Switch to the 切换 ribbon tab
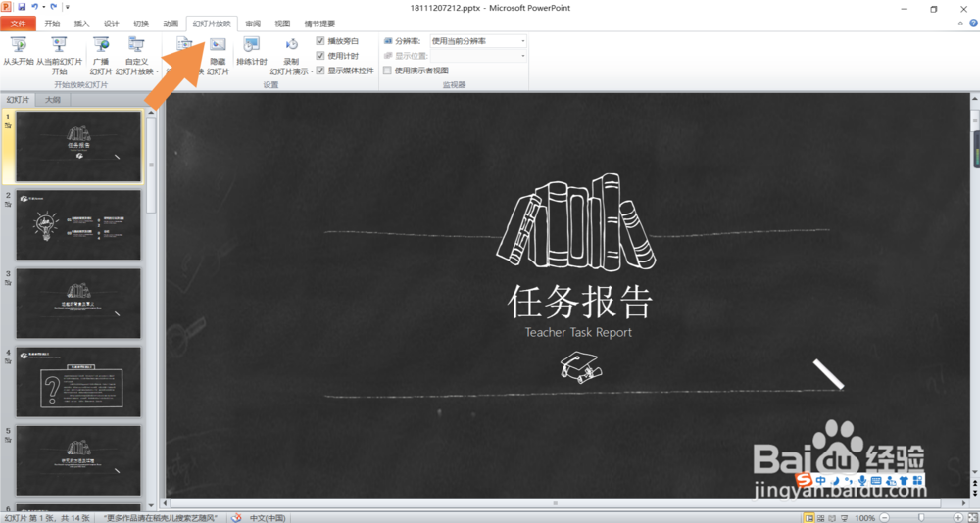The height and width of the screenshot is (523, 980). [x=141, y=24]
